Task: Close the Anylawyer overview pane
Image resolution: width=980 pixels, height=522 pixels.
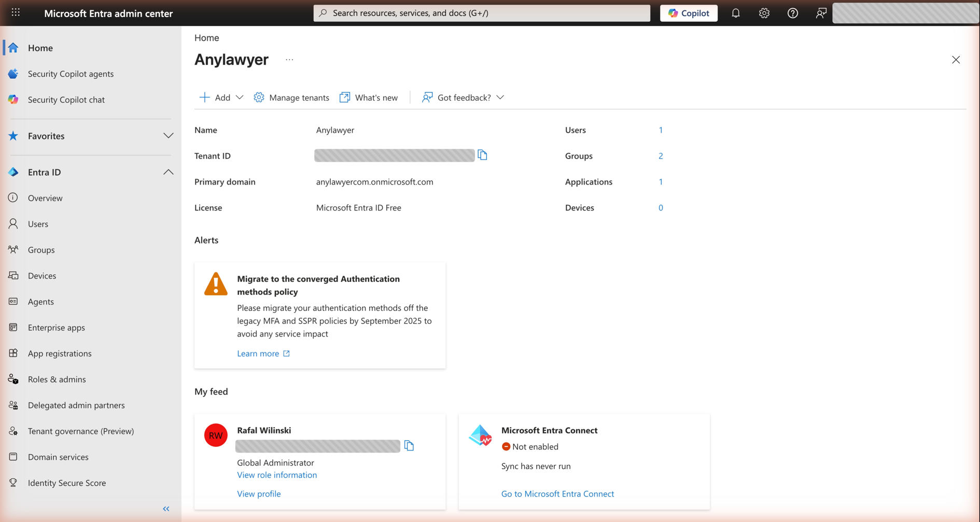Action: (956, 60)
